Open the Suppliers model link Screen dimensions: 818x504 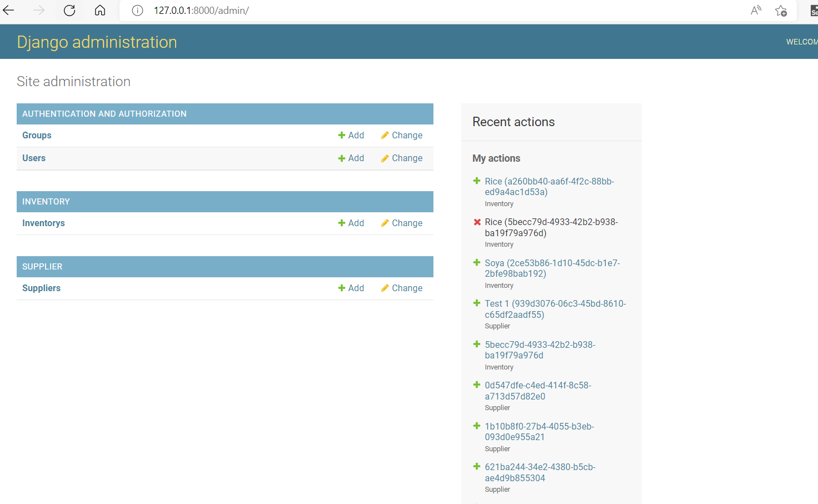[41, 288]
